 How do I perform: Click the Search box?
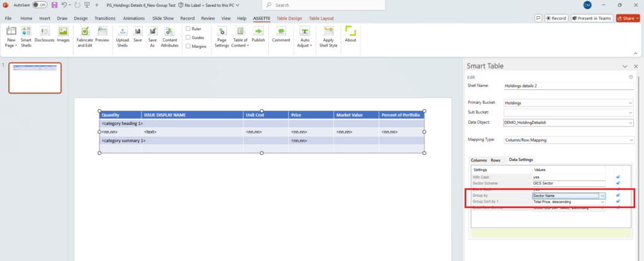(323, 5)
